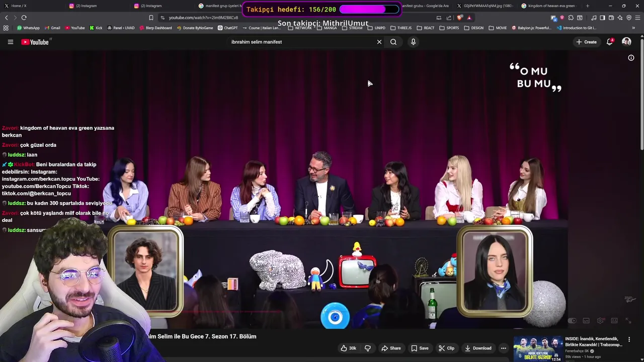Create a Clip of the video
Screen dimensions: 644x362
tap(446, 348)
